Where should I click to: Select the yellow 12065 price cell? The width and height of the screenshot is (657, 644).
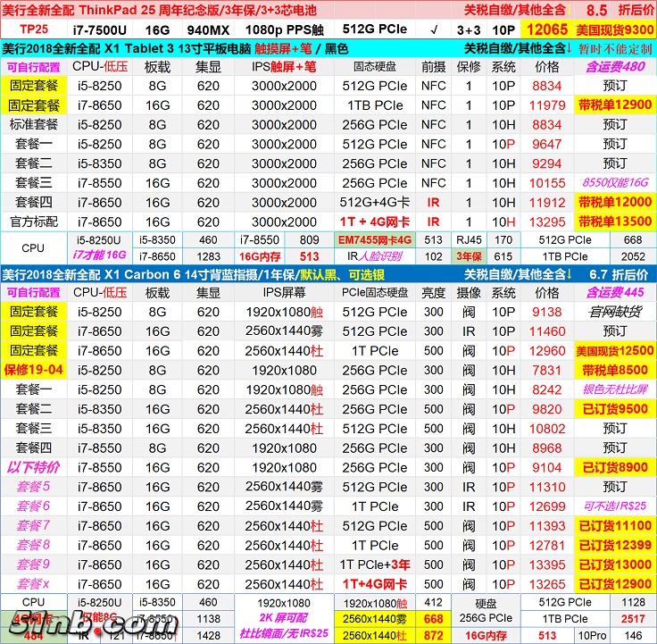[x=546, y=29]
